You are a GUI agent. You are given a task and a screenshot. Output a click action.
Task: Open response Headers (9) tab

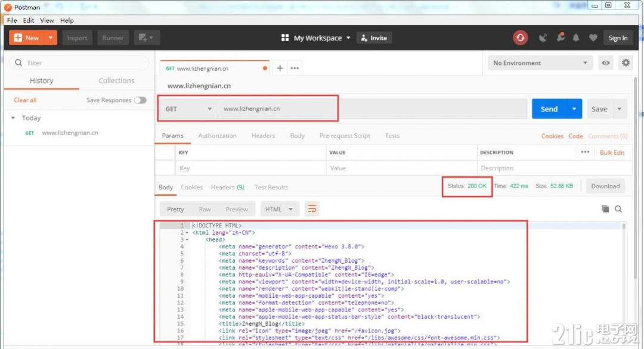tap(228, 187)
